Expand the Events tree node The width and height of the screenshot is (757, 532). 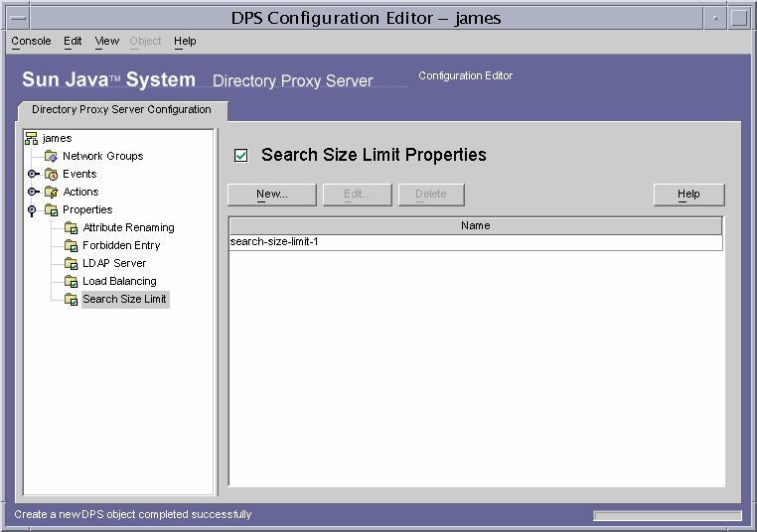tap(33, 174)
